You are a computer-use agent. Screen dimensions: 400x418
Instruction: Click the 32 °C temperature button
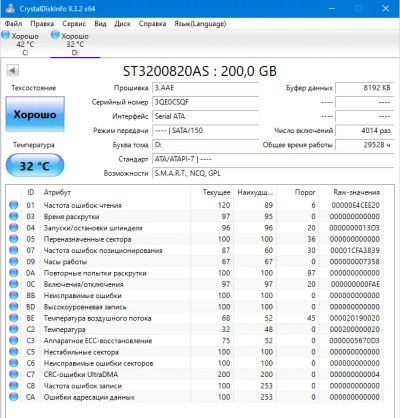[35, 166]
